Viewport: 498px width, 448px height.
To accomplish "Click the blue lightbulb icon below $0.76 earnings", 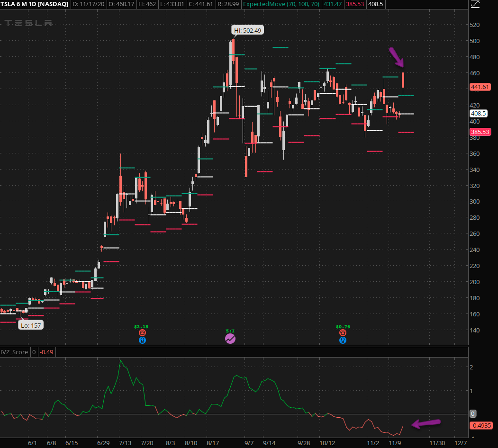I will (x=343, y=340).
